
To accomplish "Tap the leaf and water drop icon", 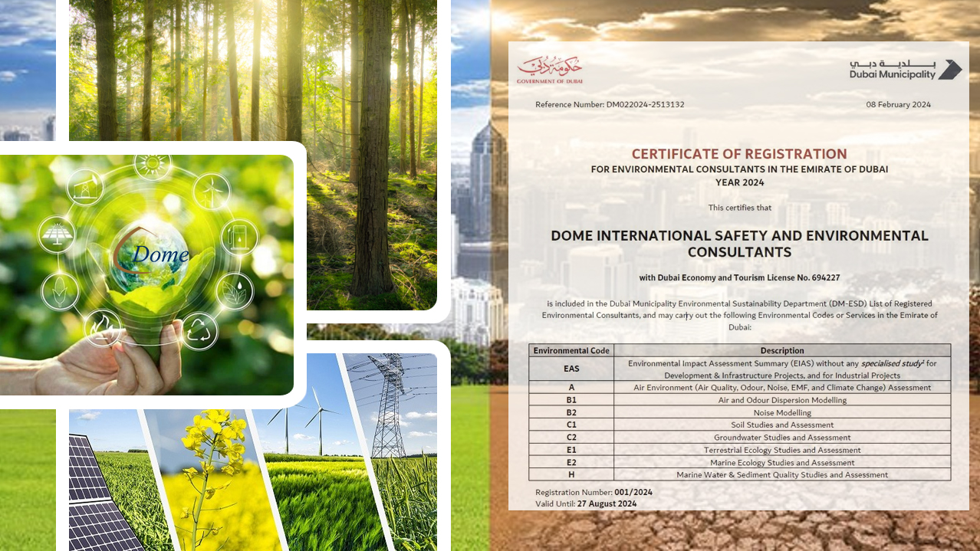I will click(x=235, y=291).
